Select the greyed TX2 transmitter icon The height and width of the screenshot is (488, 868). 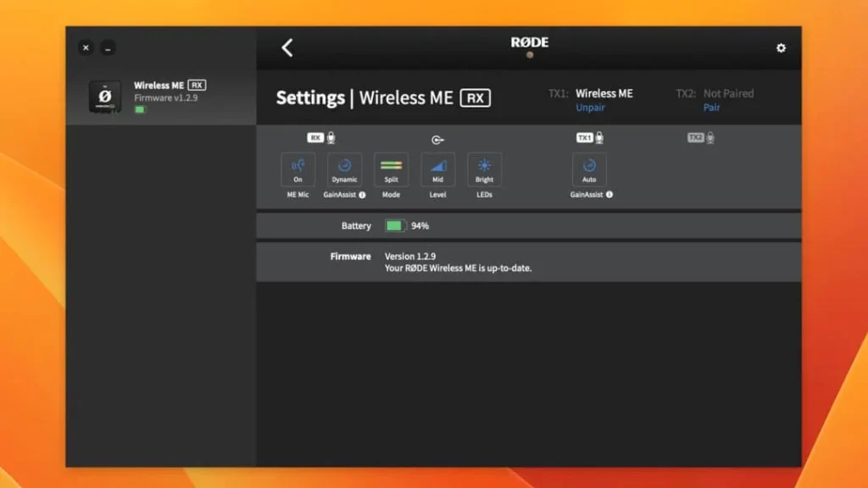tap(700, 137)
